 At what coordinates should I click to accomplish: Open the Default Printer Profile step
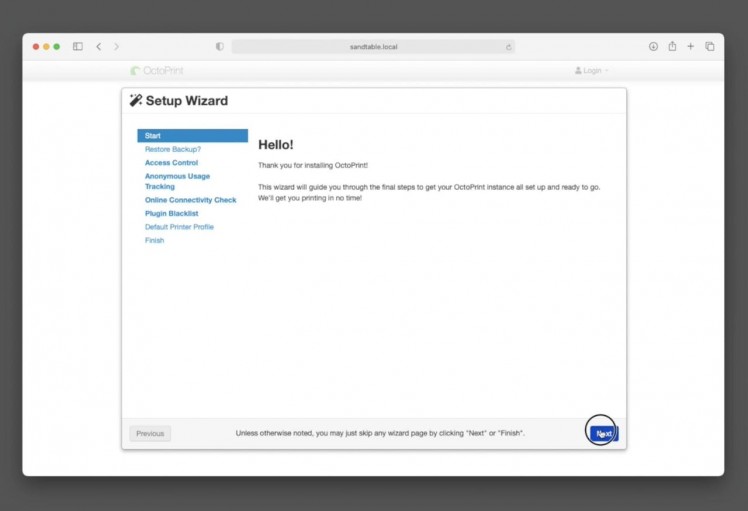point(179,227)
